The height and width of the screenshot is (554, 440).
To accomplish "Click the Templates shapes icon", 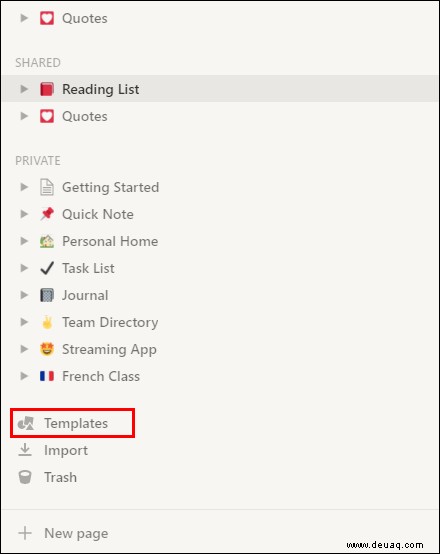I will (26, 423).
